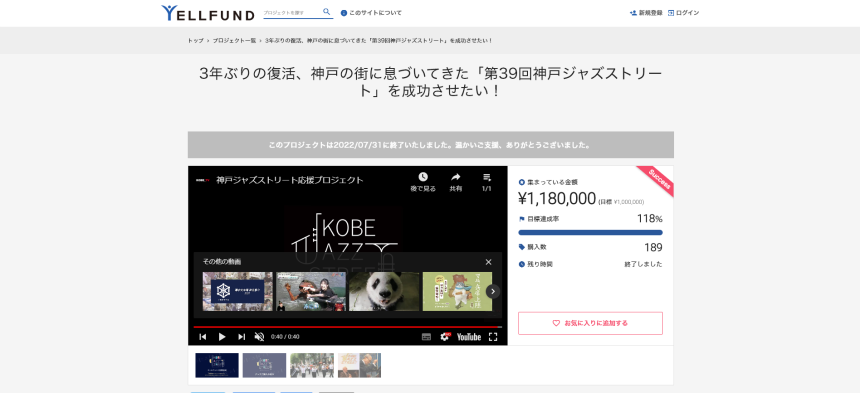
Task: Click the YouTube logo in player
Action: tap(468, 337)
